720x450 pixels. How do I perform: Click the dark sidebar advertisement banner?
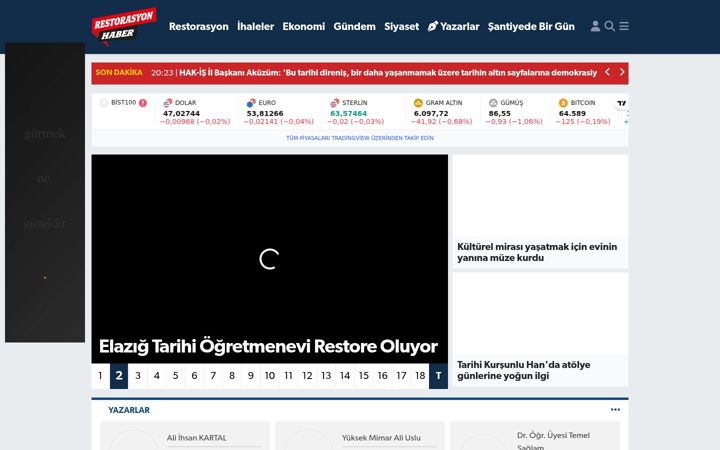(45, 192)
